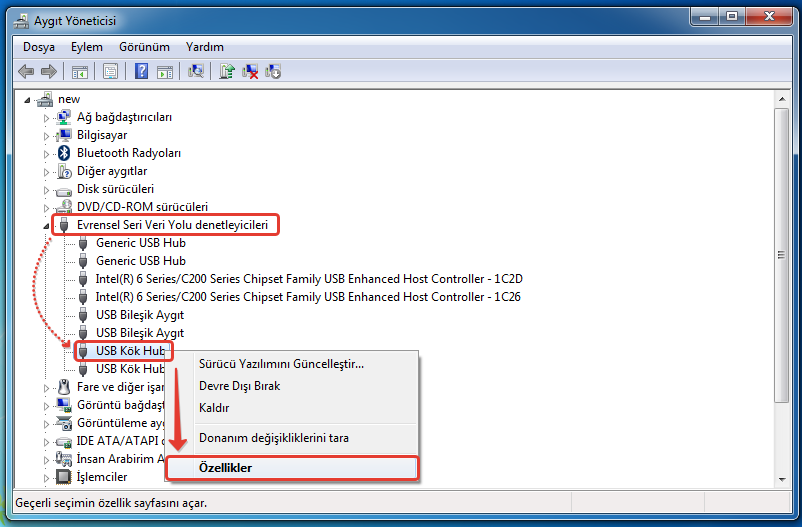Expand the Disk sürücüleri category

click(x=46, y=190)
